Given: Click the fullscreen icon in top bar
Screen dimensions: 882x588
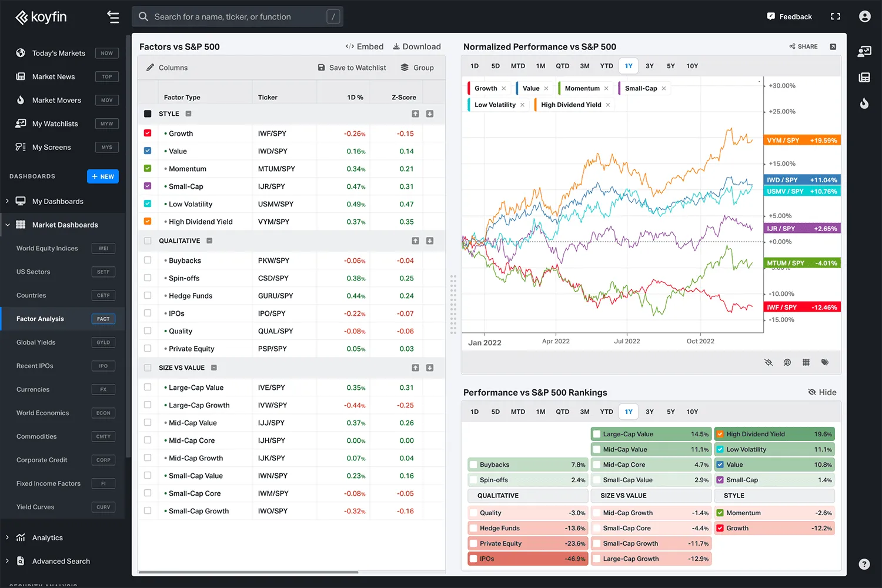Looking at the screenshot, I should pyautogui.click(x=835, y=16).
